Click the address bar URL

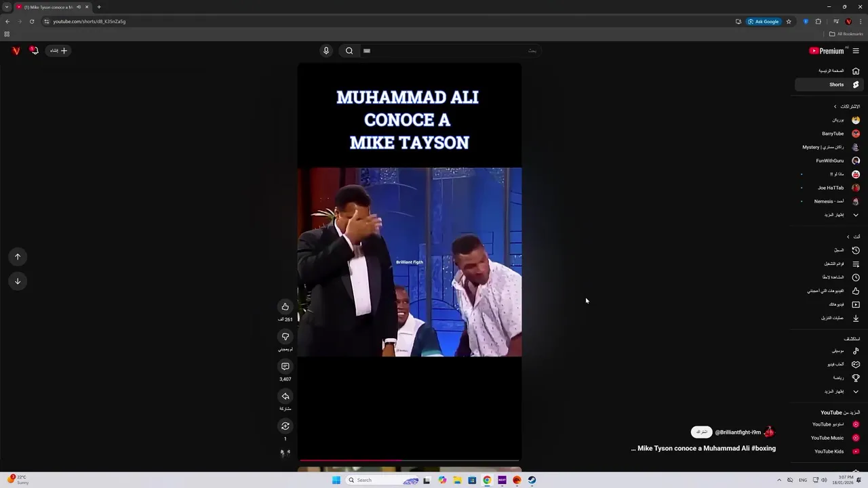(x=89, y=21)
